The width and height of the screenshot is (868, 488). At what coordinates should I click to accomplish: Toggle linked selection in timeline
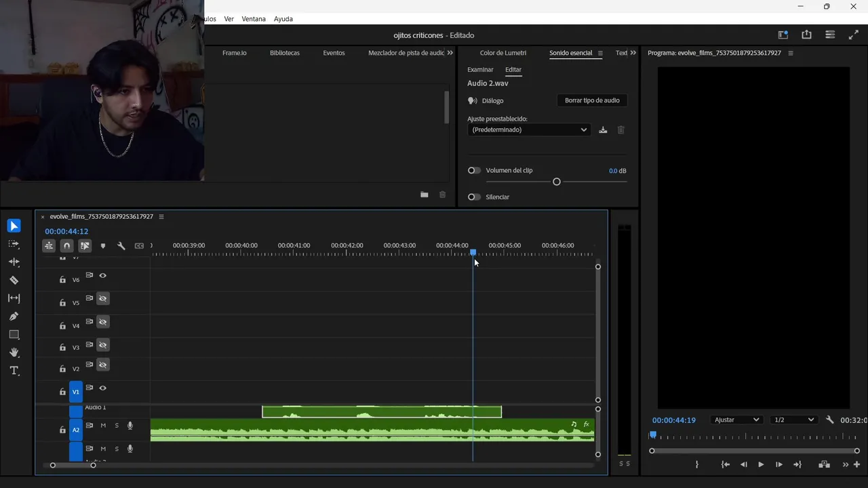[85, 246]
